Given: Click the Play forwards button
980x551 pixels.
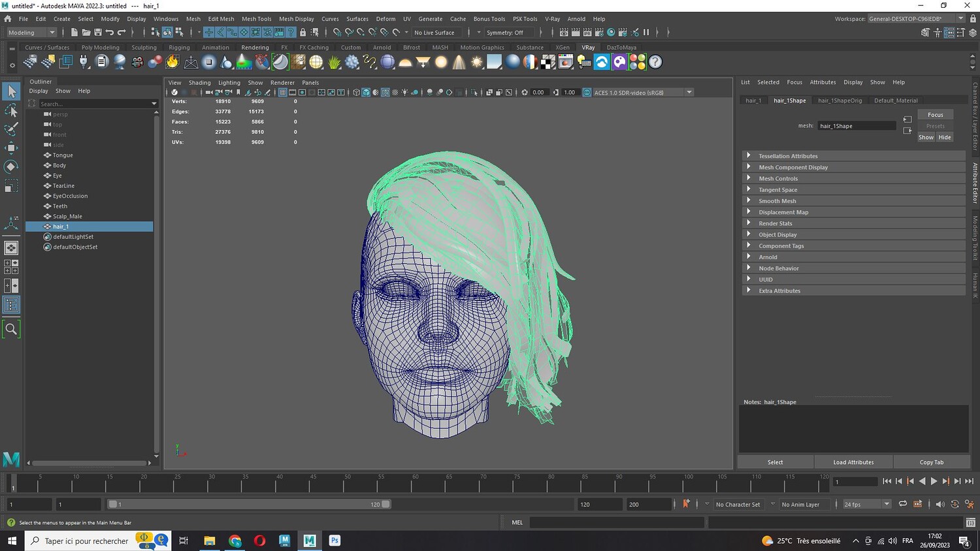Looking at the screenshot, I should pyautogui.click(x=934, y=481).
